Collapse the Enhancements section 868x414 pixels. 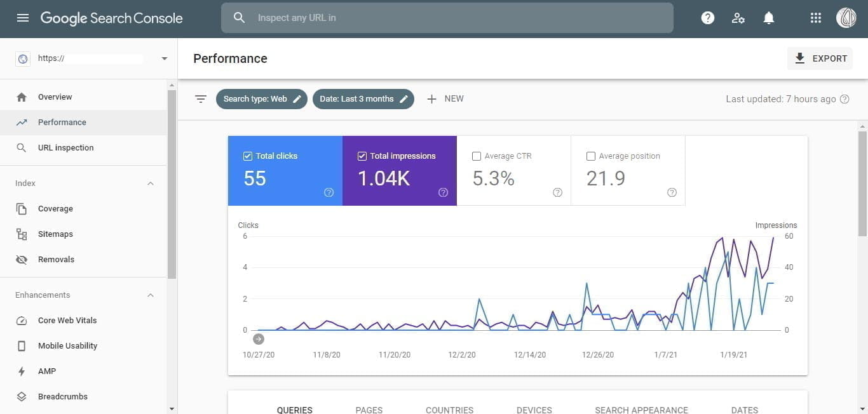[x=151, y=295]
